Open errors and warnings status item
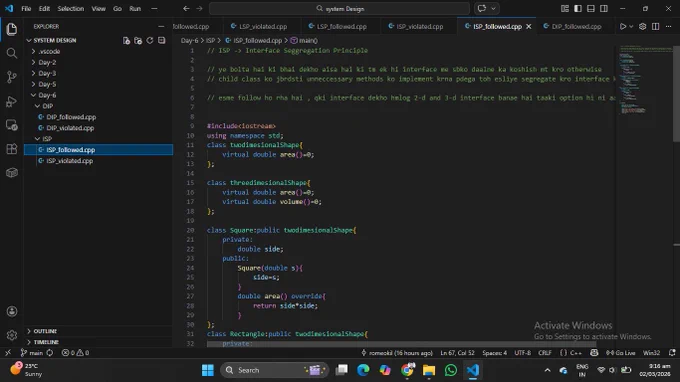Viewport: 680px width, 382px height. 75,353
